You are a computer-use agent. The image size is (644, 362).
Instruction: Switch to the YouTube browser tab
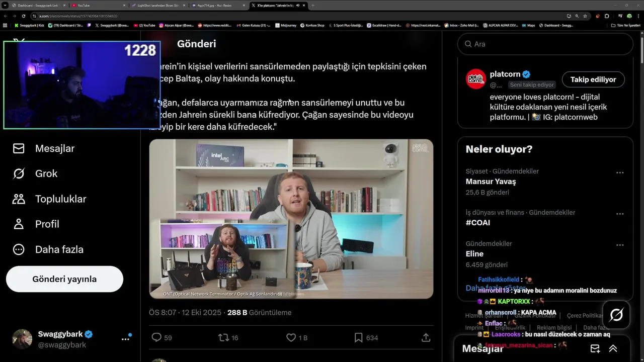[98, 5]
